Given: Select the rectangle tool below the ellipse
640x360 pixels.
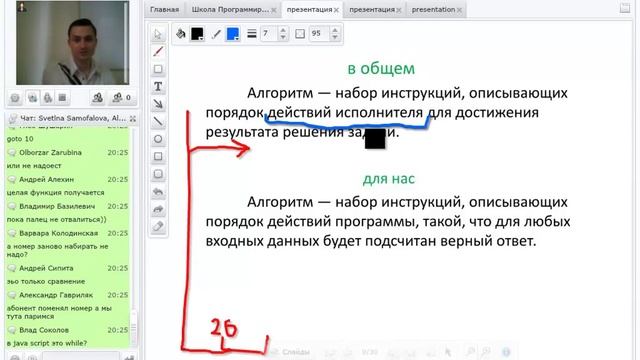Looking at the screenshot, I should [x=158, y=156].
